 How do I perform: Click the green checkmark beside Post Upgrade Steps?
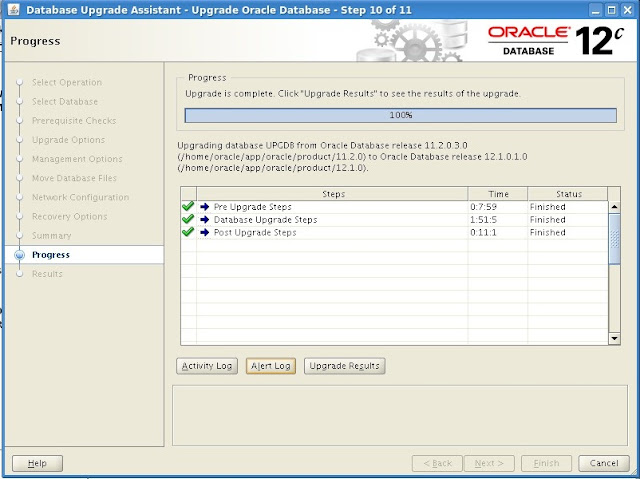(x=188, y=232)
